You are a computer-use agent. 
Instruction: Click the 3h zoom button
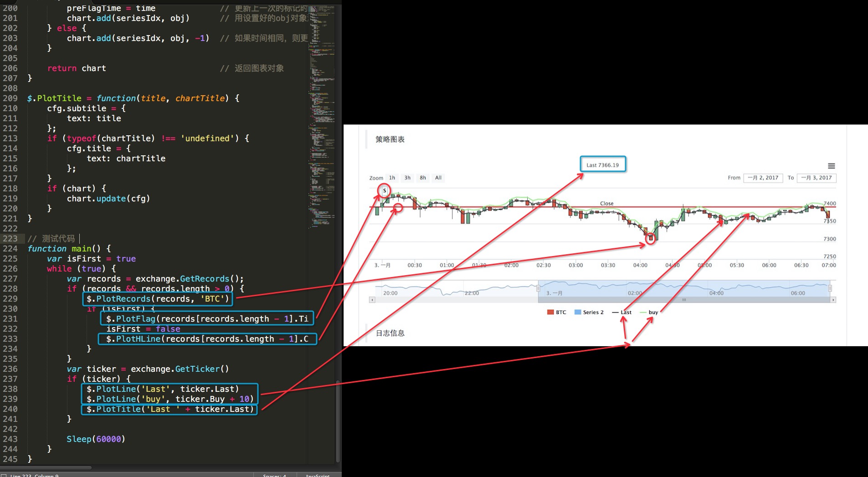click(407, 178)
